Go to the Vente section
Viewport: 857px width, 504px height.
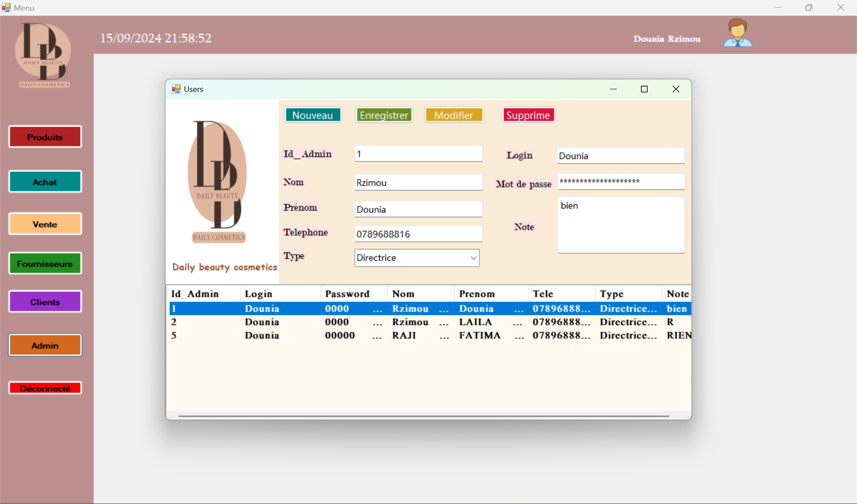coord(45,224)
